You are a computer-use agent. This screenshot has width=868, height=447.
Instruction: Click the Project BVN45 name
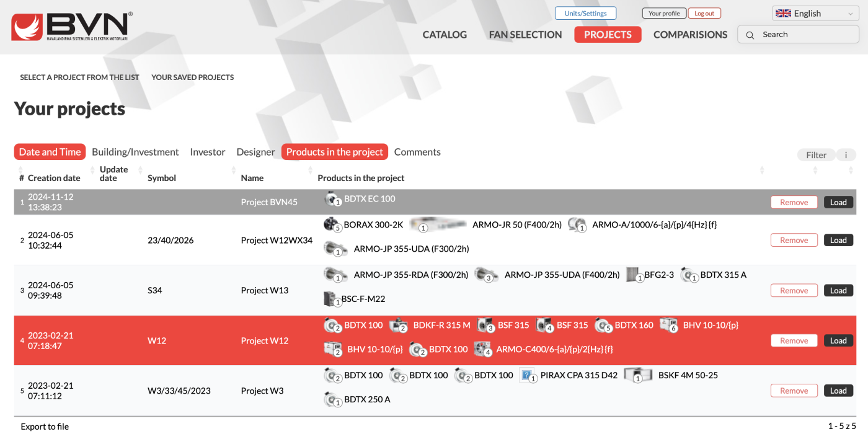tap(269, 202)
